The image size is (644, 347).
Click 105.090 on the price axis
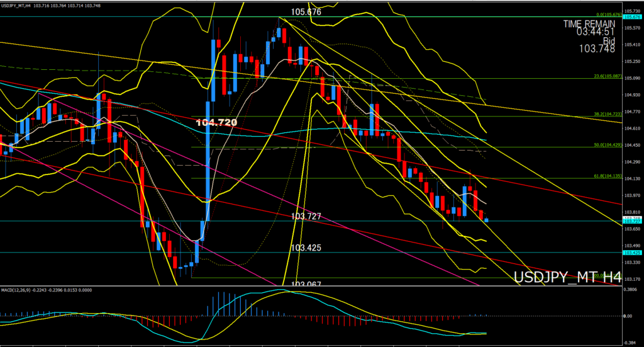632,78
